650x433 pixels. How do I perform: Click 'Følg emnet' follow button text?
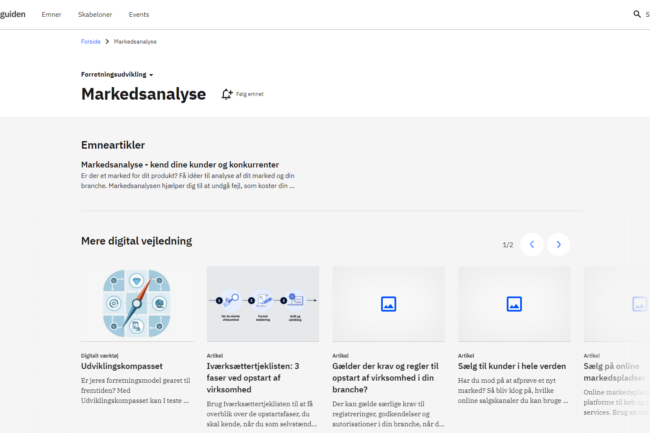(250, 94)
